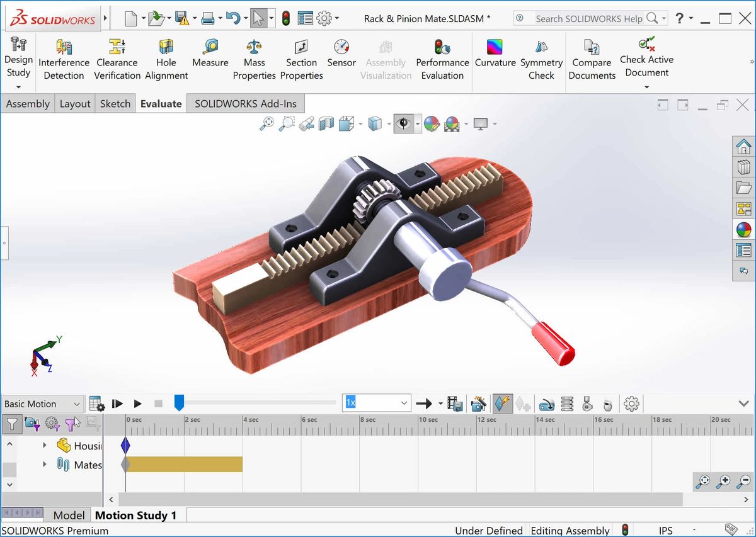Open the Model tab at the bottom
This screenshot has height=537, width=756.
click(68, 514)
